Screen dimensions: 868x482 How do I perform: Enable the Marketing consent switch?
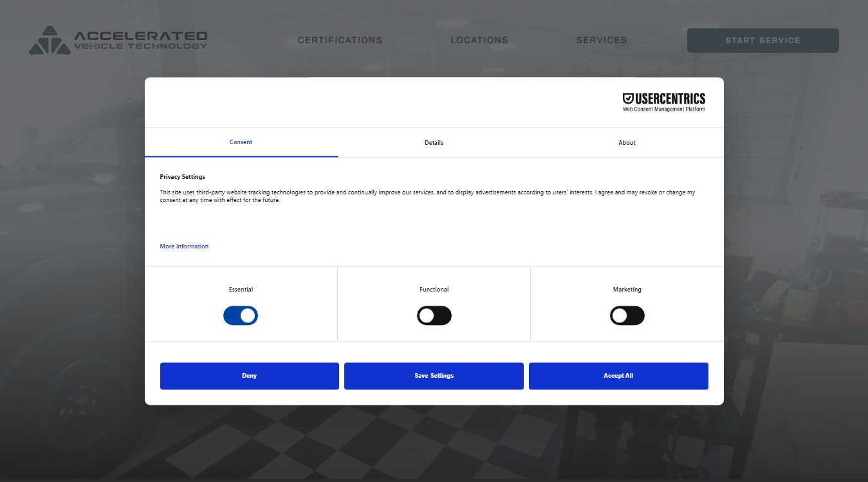[x=627, y=315]
